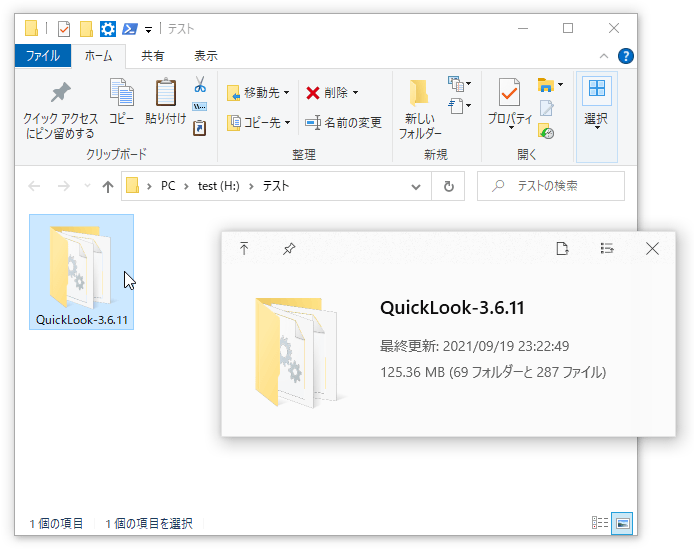The width and height of the screenshot is (694, 550).
Task: Open the Move to (移動先) dropdown
Action: (258, 93)
